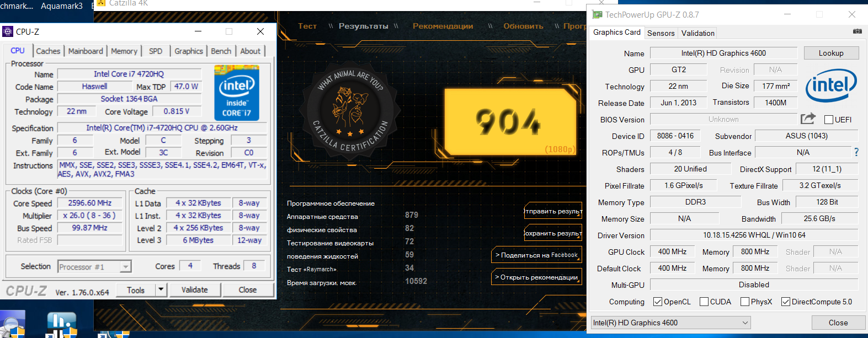The height and width of the screenshot is (338, 868).
Task: Click the Intel Core i7 badge in CPU-Z
Action: (237, 93)
